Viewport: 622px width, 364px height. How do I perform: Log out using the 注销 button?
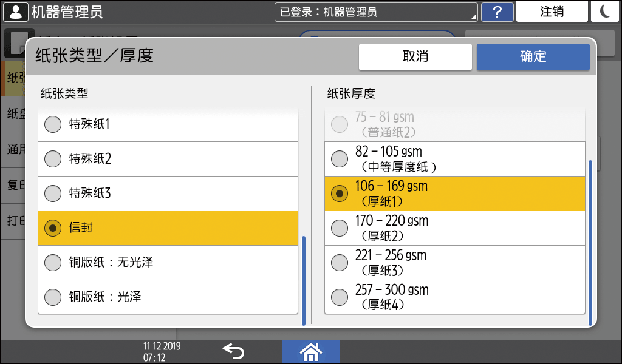[552, 12]
